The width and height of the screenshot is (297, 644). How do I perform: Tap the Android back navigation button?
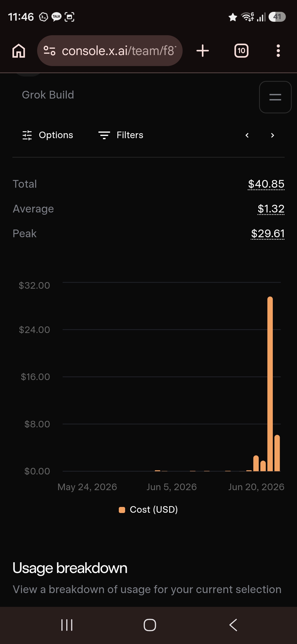(x=233, y=625)
